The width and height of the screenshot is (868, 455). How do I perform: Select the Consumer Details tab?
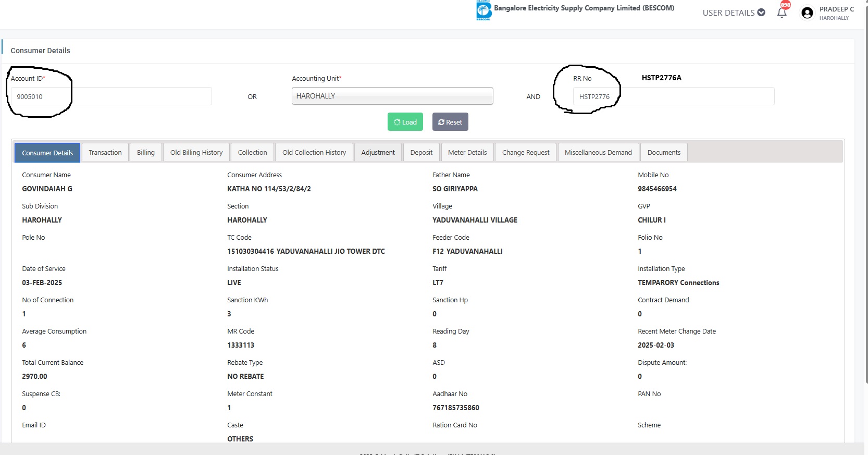coord(47,153)
